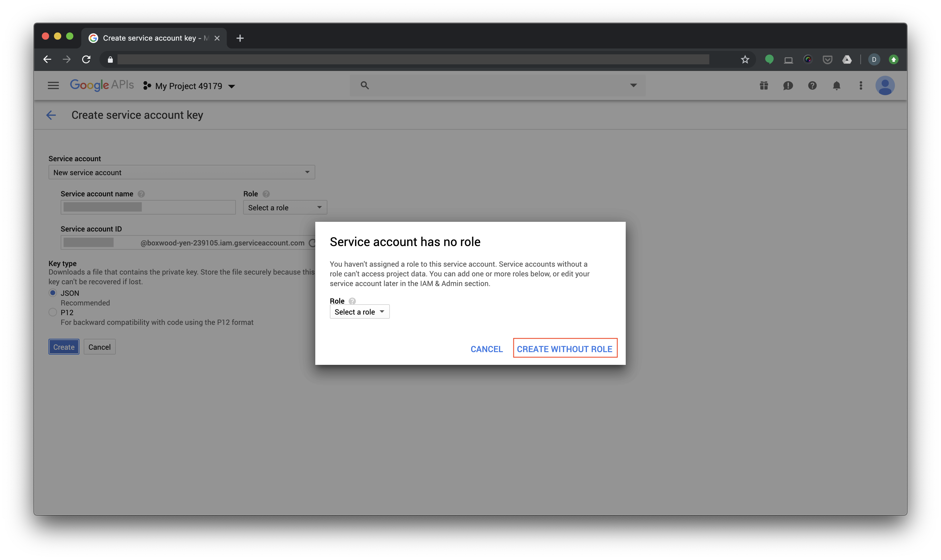The width and height of the screenshot is (941, 560).
Task: Click the blue back arrow
Action: click(x=51, y=115)
